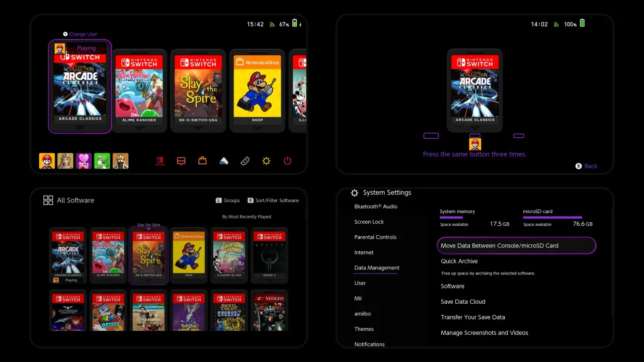Image resolution: width=644 pixels, height=362 pixels.
Task: Click the small Mario icon beside Playing in All Software
Action: [56, 280]
